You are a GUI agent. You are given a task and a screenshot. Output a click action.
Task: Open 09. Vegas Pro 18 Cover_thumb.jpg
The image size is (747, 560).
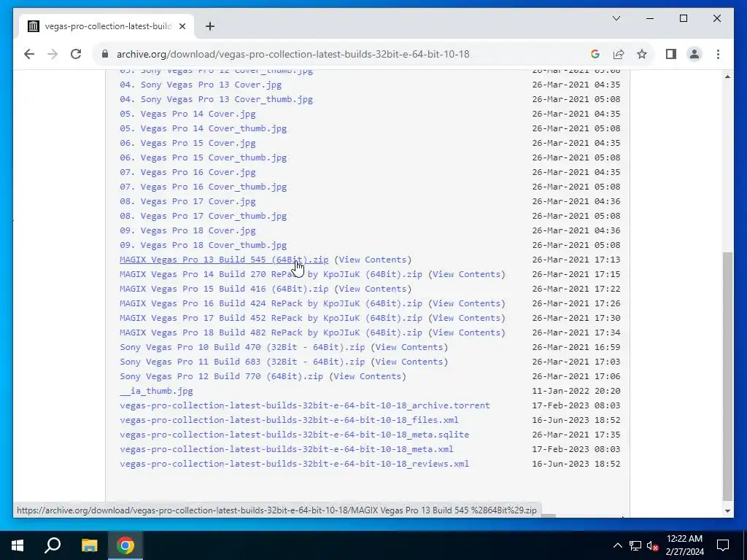(x=203, y=245)
